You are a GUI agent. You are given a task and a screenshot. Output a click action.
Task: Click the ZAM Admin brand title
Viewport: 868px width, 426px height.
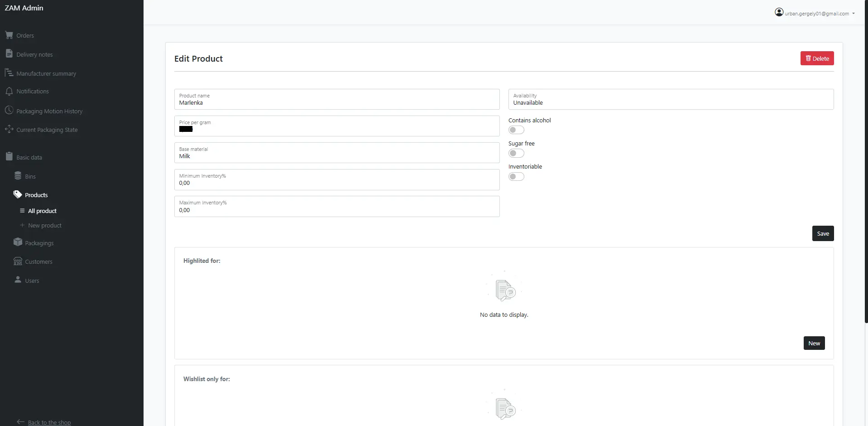click(x=24, y=8)
